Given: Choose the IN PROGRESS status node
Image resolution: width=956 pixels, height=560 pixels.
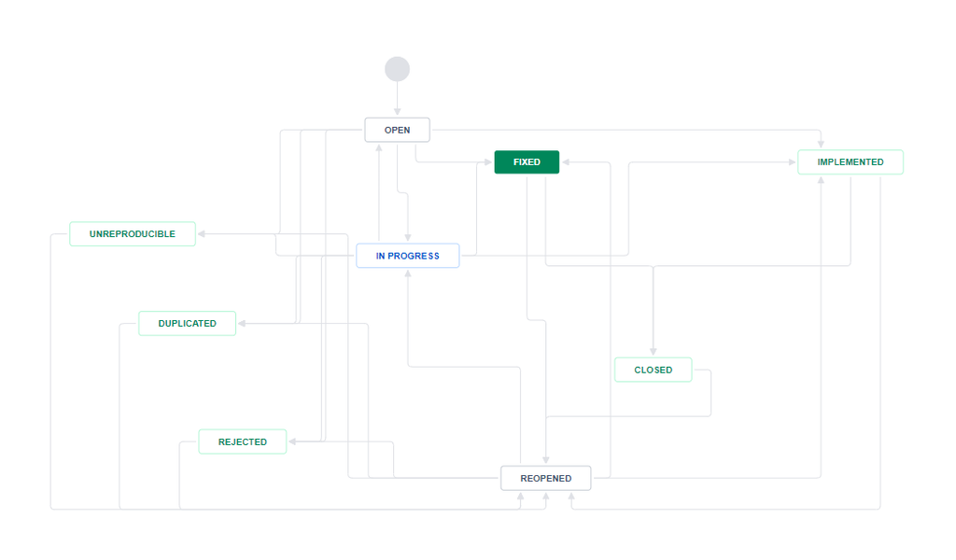Looking at the screenshot, I should point(407,256).
